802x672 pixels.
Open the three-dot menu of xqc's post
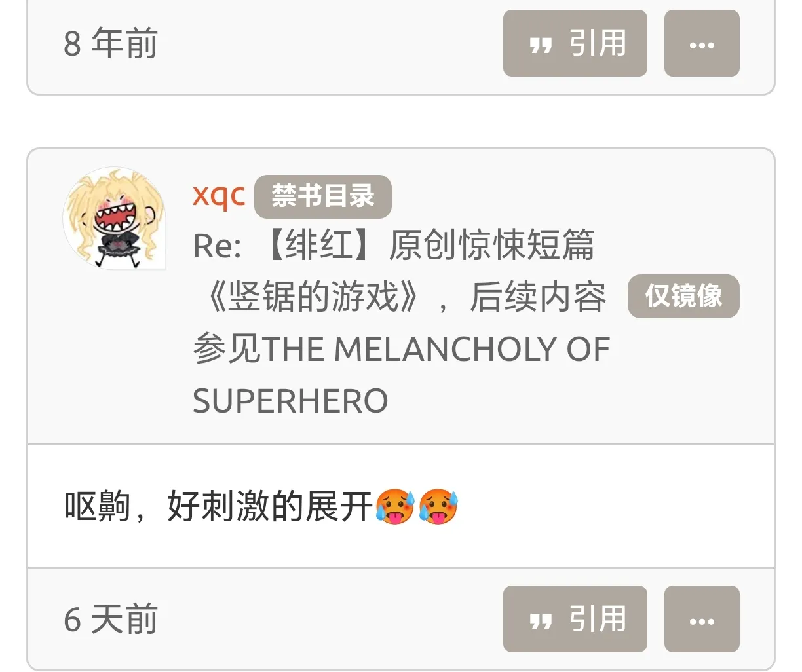tap(702, 619)
